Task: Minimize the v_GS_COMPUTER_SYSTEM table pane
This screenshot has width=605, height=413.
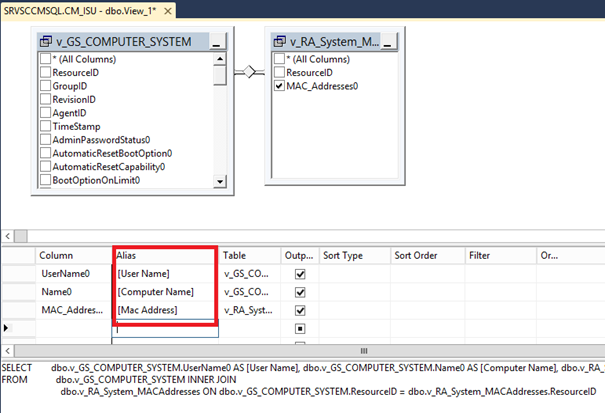Action: 216,41
